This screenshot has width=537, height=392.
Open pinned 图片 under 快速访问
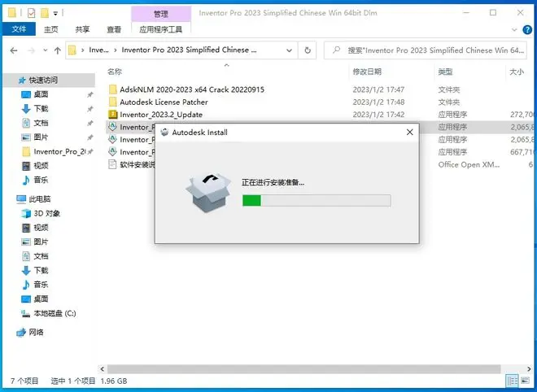(41, 137)
